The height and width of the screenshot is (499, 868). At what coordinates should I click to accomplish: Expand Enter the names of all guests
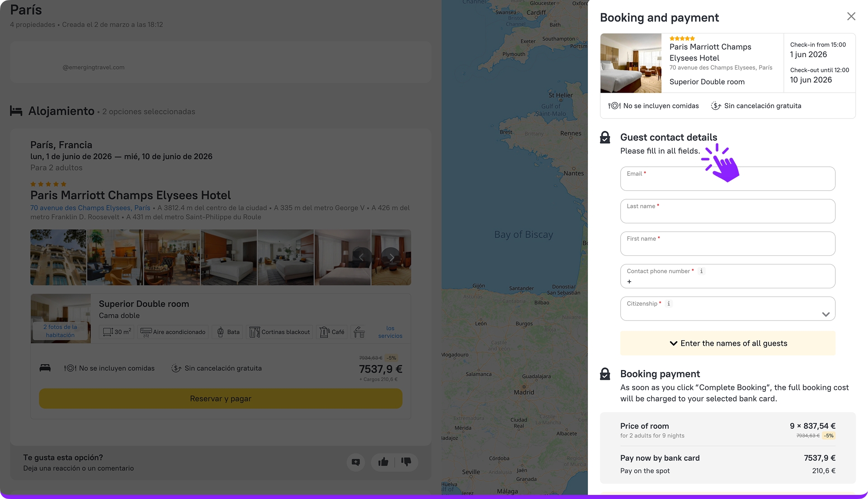coord(727,343)
